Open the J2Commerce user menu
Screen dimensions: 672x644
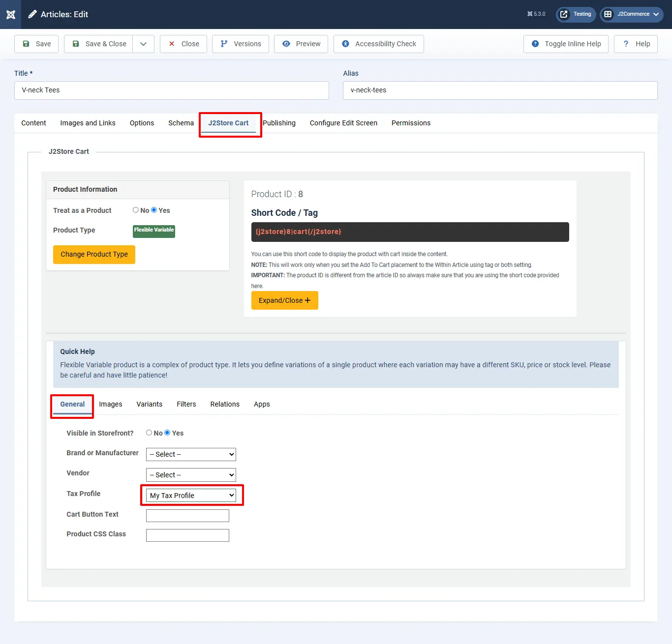coord(632,14)
